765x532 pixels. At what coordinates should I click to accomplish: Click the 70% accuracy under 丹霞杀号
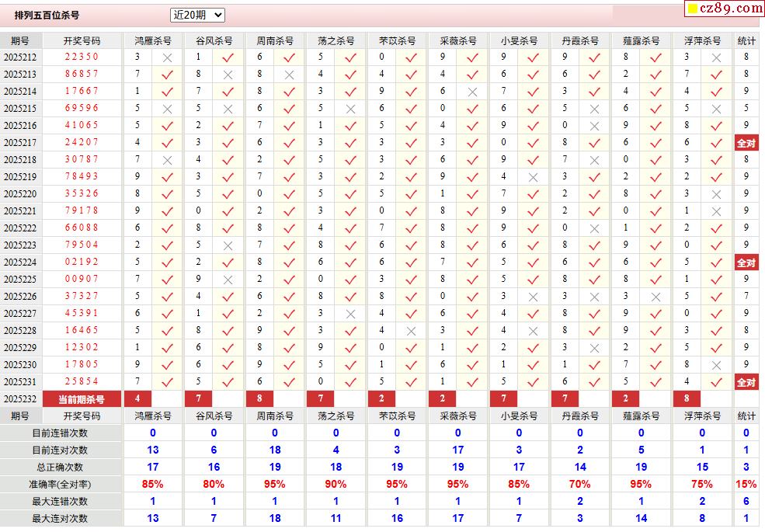click(579, 484)
